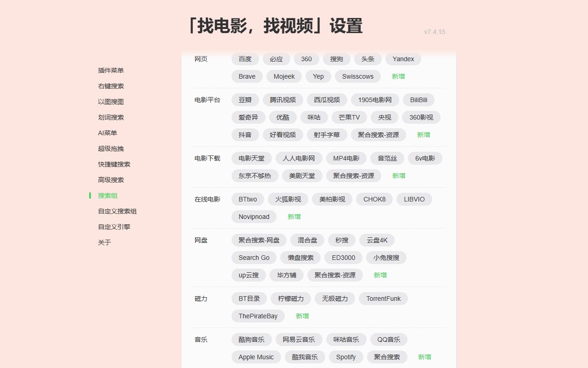Open the 插件菜单 settings section
588x368 pixels.
(111, 70)
